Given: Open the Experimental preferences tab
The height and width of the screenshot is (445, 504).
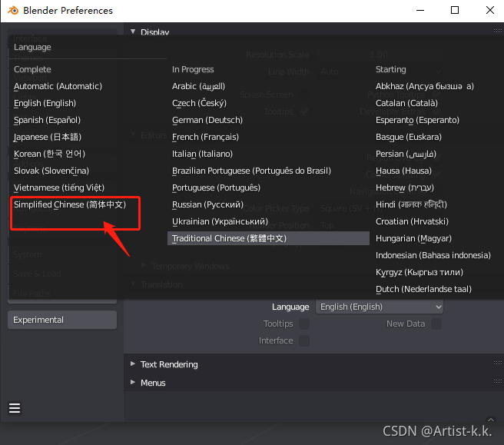Looking at the screenshot, I should (x=62, y=320).
